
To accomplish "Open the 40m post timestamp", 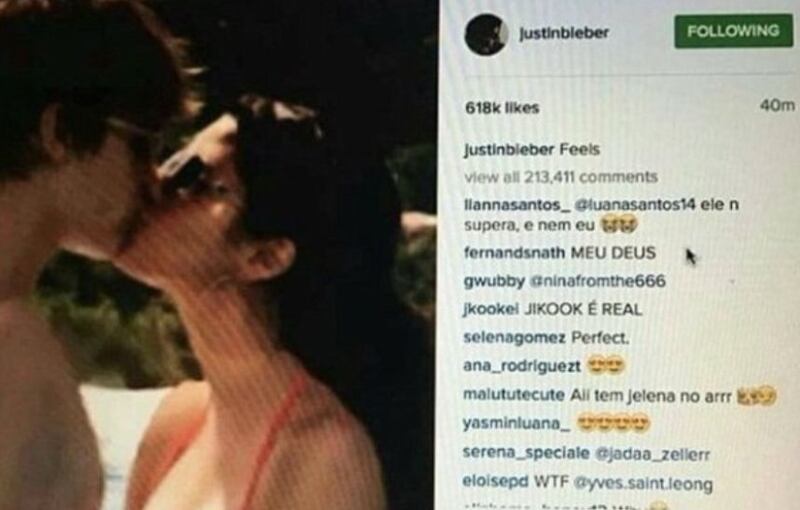I will [777, 105].
